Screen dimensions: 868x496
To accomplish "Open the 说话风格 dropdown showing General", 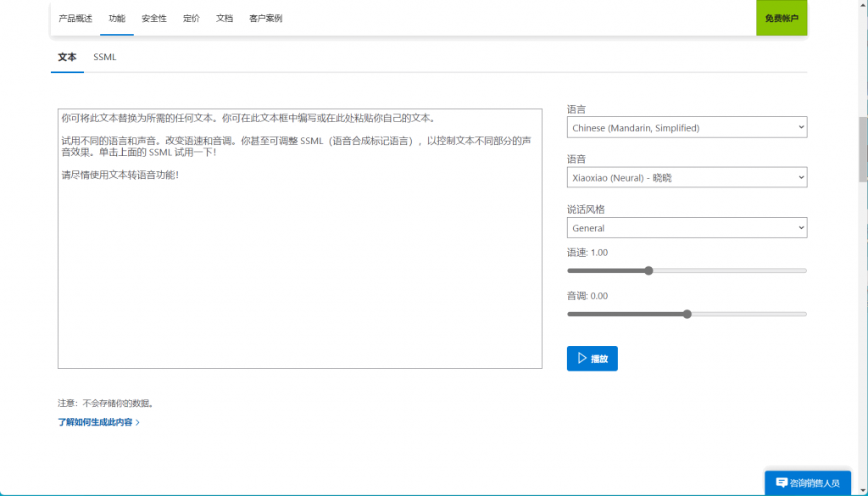I will pos(687,227).
